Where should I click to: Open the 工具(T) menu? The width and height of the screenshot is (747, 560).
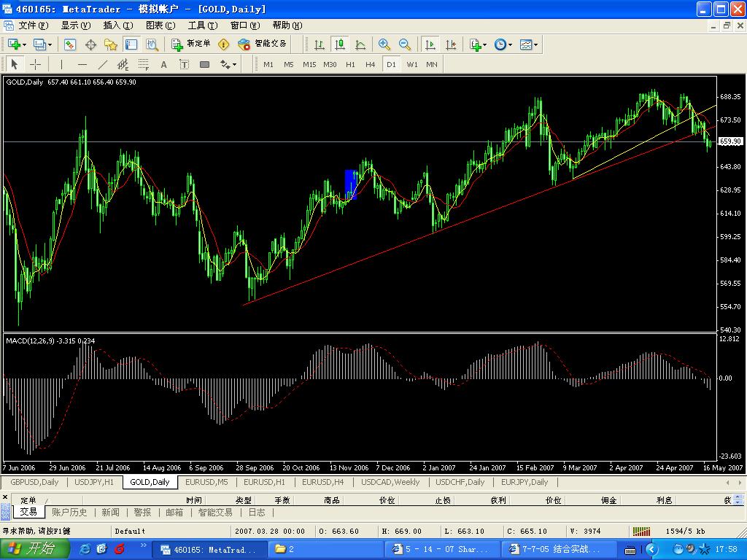[x=203, y=26]
